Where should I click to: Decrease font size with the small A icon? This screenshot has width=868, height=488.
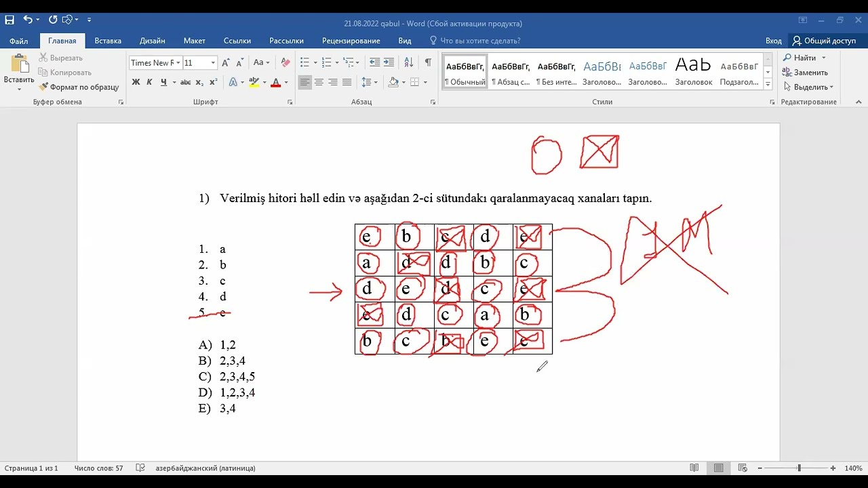(239, 62)
